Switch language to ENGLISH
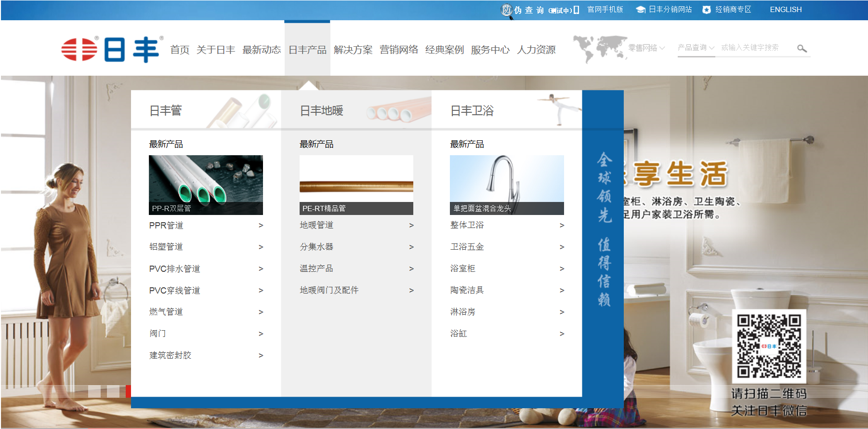 pyautogui.click(x=786, y=10)
